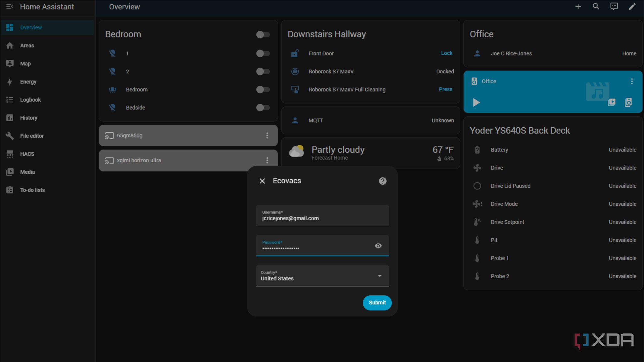Click the Username input field
This screenshot has height=362, width=644.
click(322, 215)
